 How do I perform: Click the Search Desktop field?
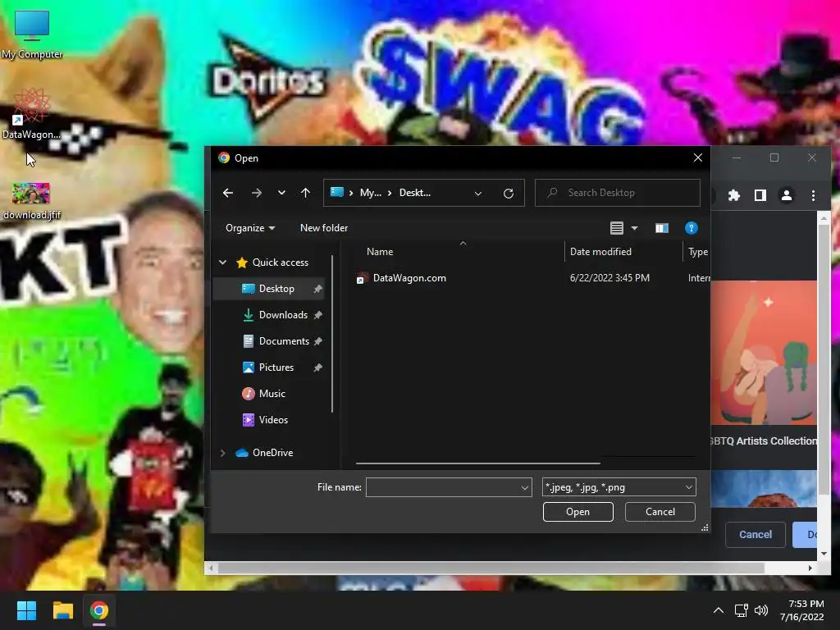click(617, 193)
